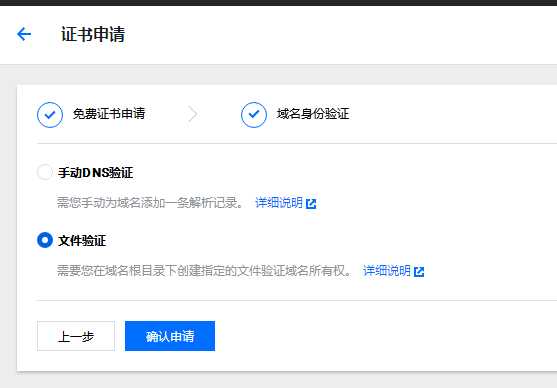Click the 证书申请 page title
This screenshot has width=557, height=388.
93,34
